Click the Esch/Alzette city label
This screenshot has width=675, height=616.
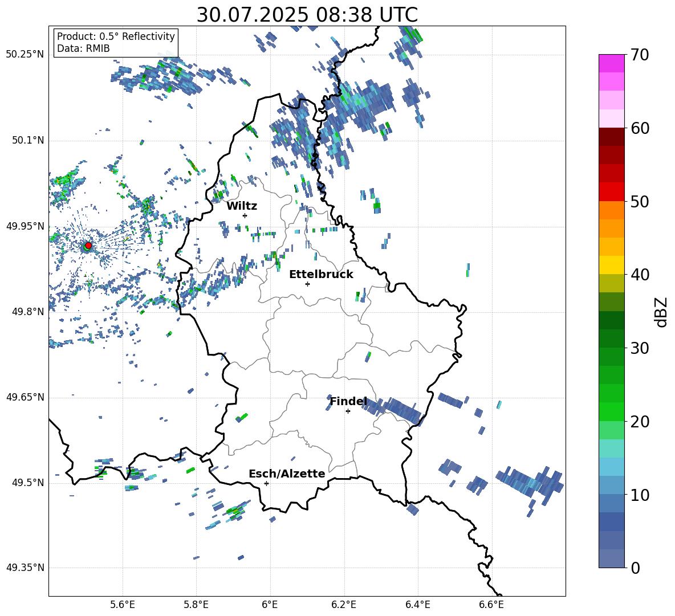[x=287, y=474]
